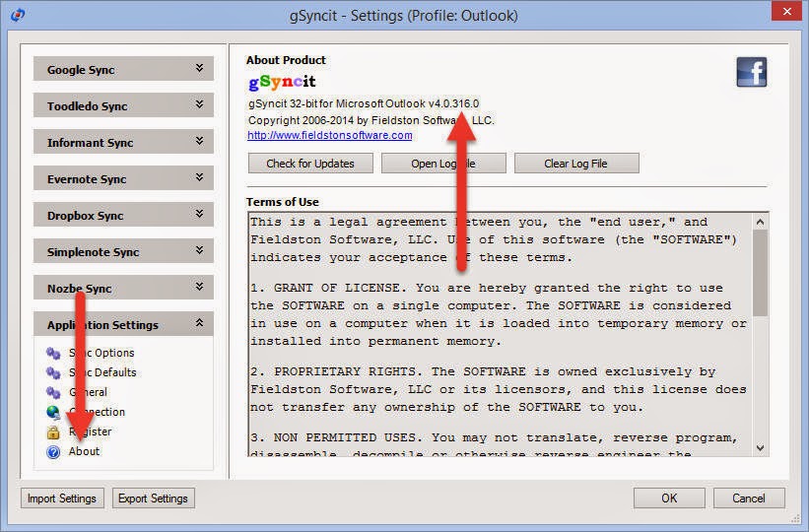Open the Evernote Sync section header
This screenshot has width=809, height=532.
point(123,178)
